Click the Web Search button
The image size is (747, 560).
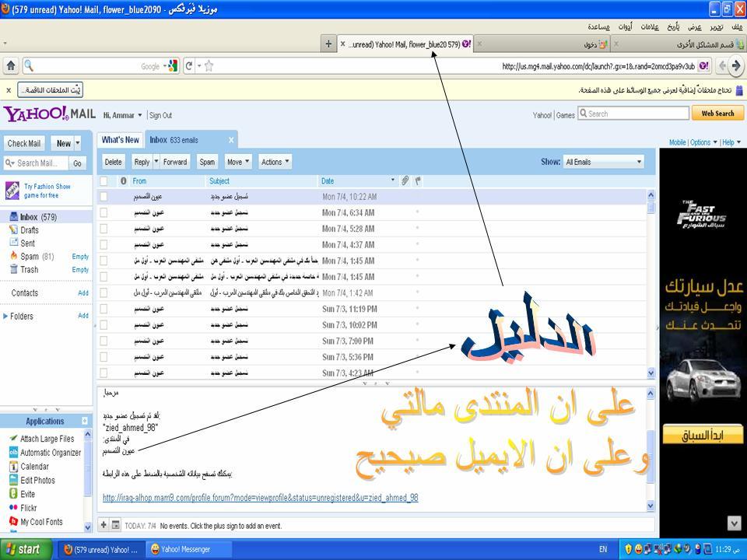point(717,114)
